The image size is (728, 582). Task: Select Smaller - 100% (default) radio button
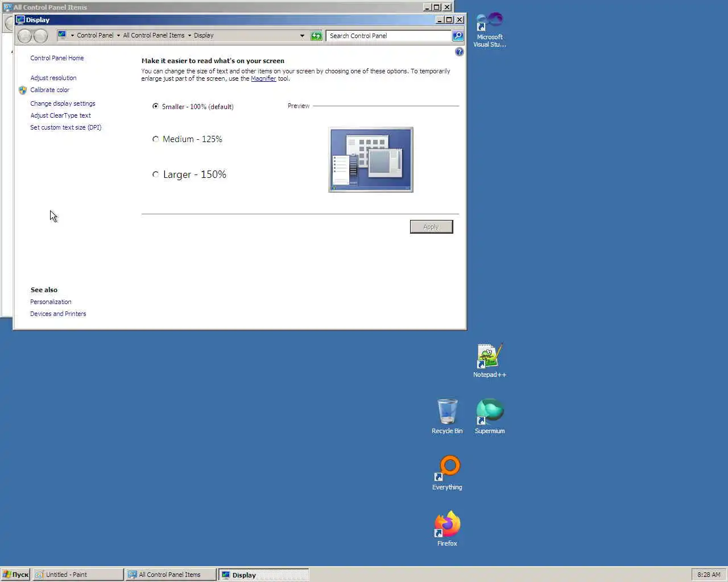(x=155, y=106)
